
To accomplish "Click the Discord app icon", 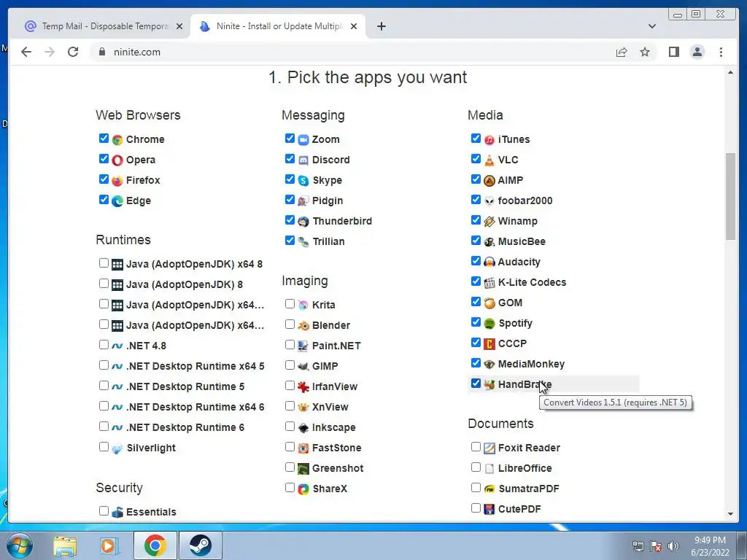I will (303, 160).
